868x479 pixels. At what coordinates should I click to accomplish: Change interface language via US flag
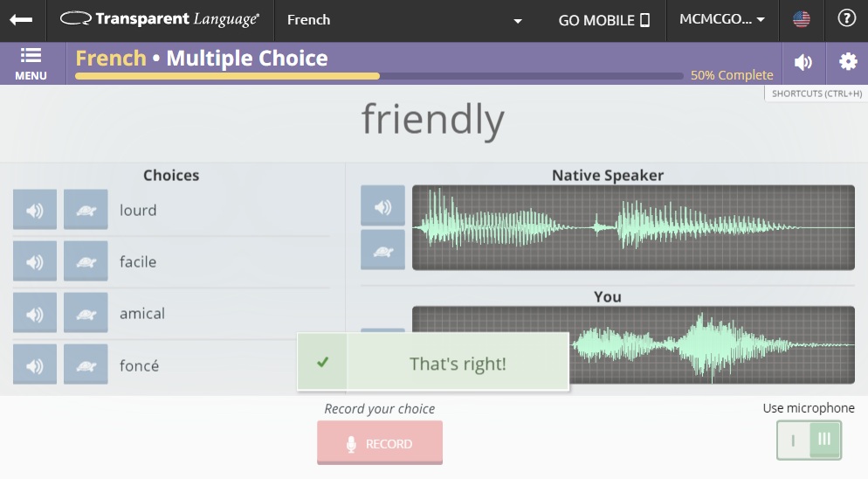pos(801,19)
